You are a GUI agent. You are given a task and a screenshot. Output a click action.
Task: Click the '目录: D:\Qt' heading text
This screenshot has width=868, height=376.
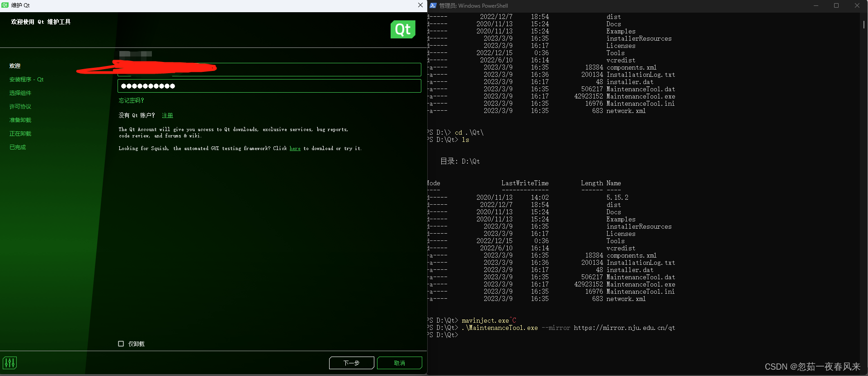tap(460, 161)
